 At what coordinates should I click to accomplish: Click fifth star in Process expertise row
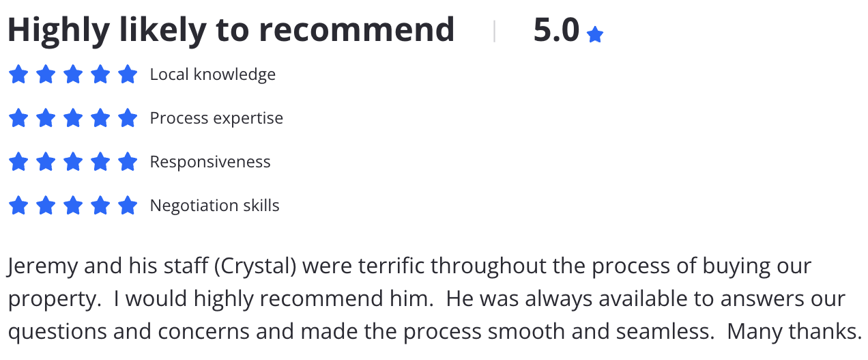click(x=128, y=118)
